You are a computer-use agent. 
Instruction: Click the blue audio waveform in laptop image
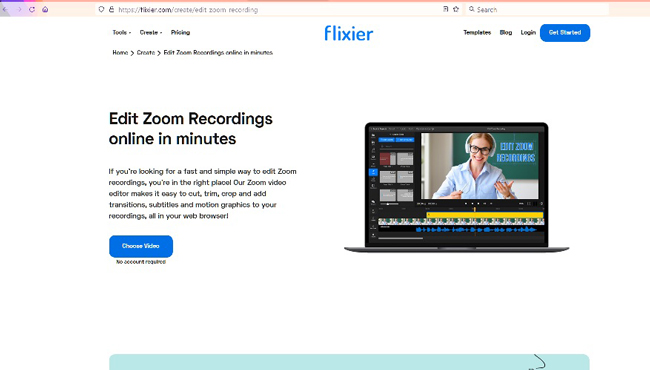pyautogui.click(x=476, y=229)
